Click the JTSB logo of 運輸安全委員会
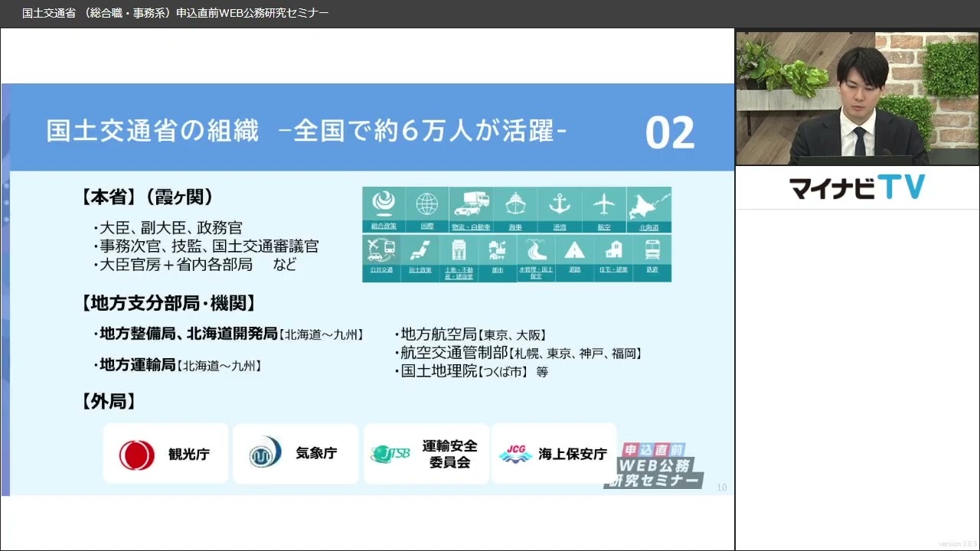 pyautogui.click(x=390, y=454)
